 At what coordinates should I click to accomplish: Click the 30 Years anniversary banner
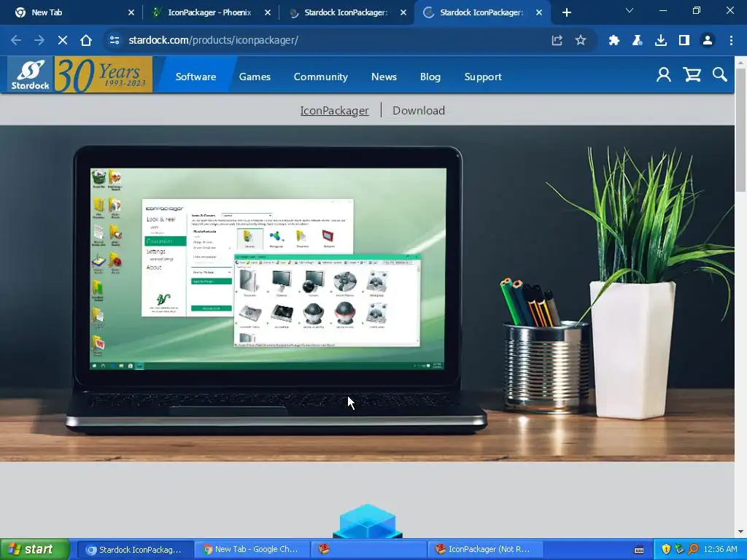click(x=104, y=74)
